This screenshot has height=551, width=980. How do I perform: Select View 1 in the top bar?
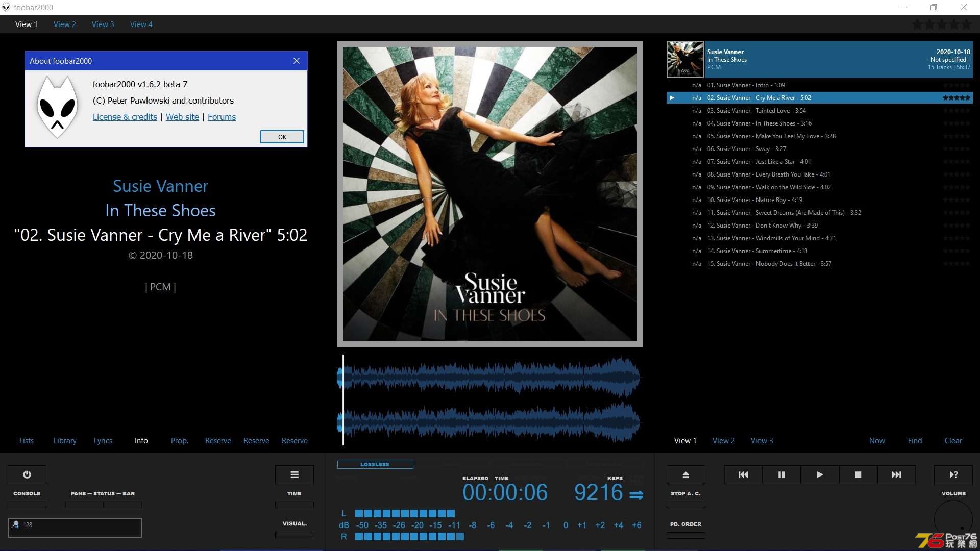[27, 24]
